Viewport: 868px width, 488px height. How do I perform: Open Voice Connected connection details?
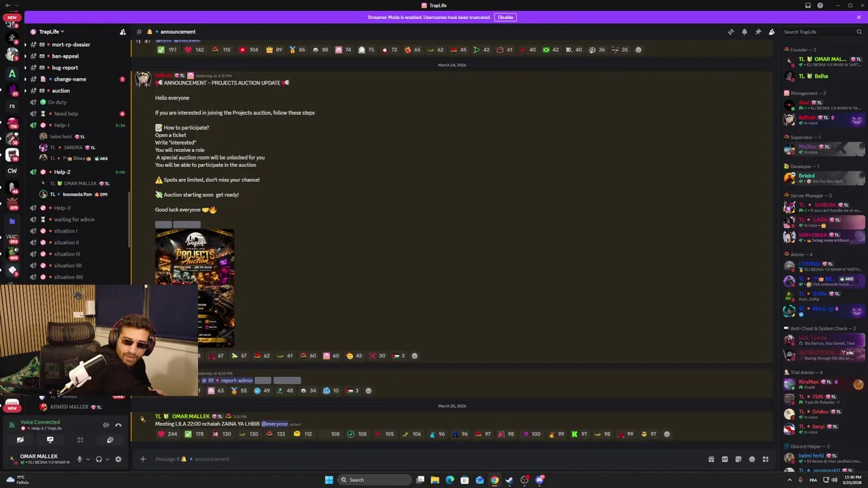[39, 422]
